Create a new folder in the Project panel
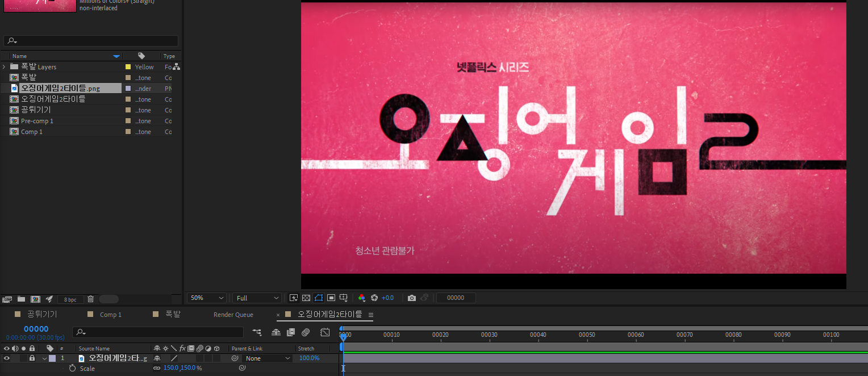 [21, 299]
